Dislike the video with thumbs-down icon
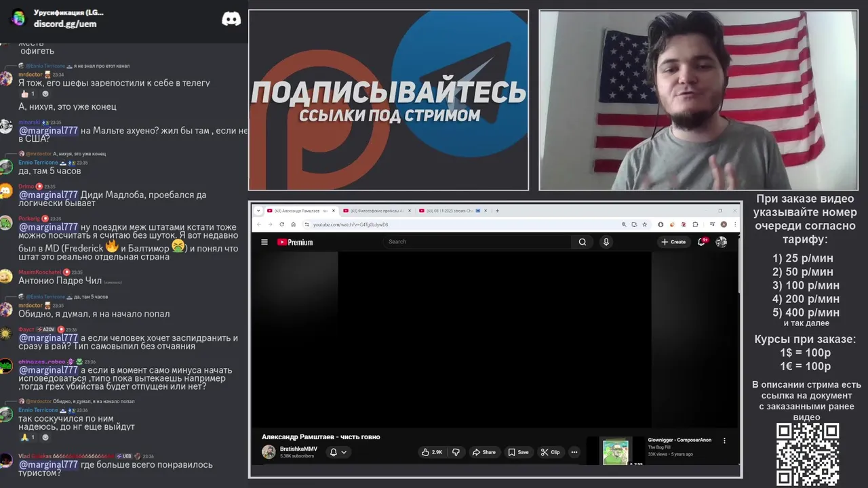 tap(456, 452)
